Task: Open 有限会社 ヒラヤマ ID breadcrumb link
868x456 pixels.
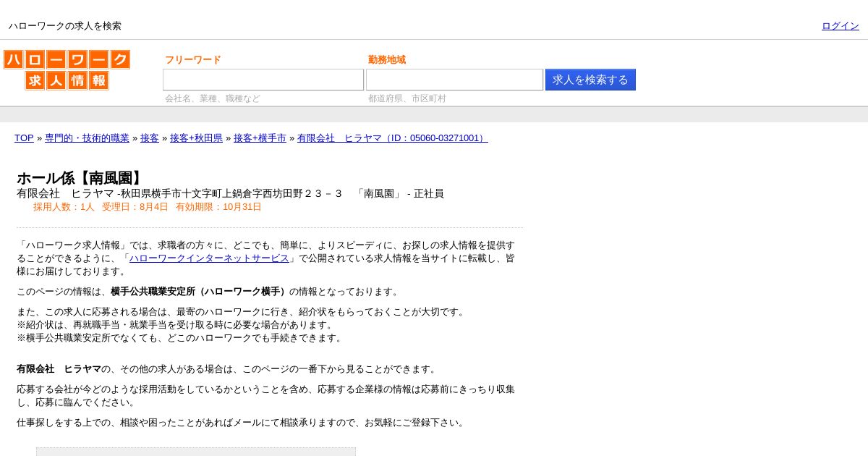Action: [x=393, y=138]
